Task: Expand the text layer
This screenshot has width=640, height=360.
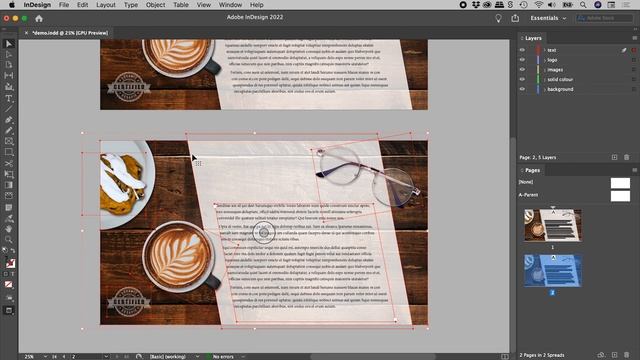Action: pos(544,50)
